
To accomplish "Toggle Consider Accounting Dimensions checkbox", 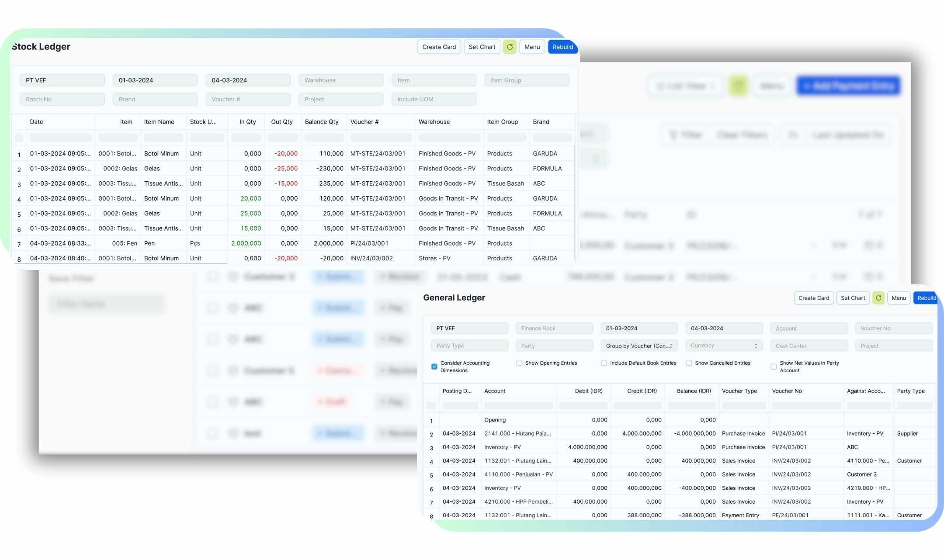I will (x=434, y=366).
